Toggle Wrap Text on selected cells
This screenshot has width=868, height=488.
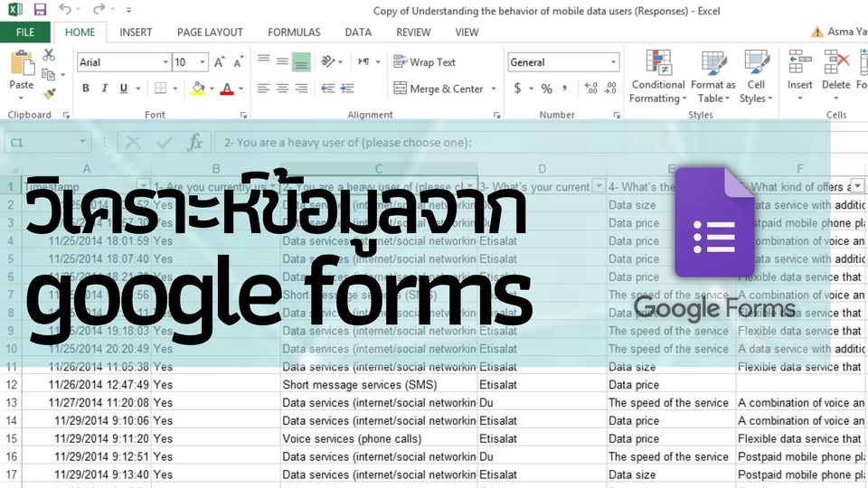[424, 62]
